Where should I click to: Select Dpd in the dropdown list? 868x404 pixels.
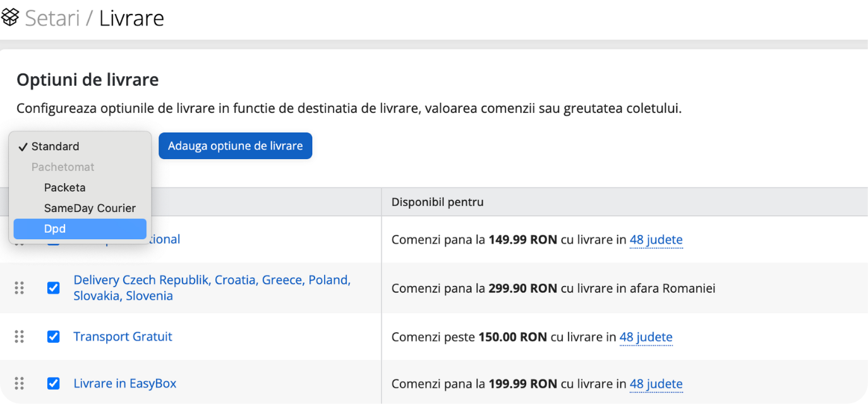(80, 229)
